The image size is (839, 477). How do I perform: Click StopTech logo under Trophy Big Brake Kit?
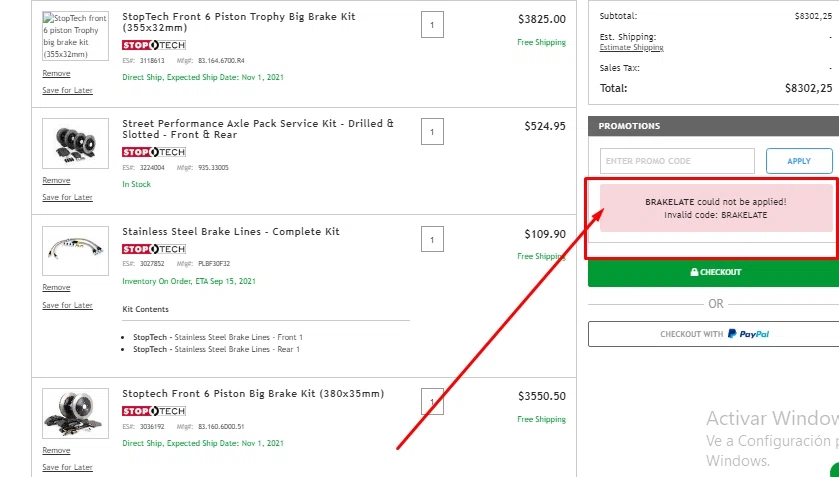pos(153,45)
